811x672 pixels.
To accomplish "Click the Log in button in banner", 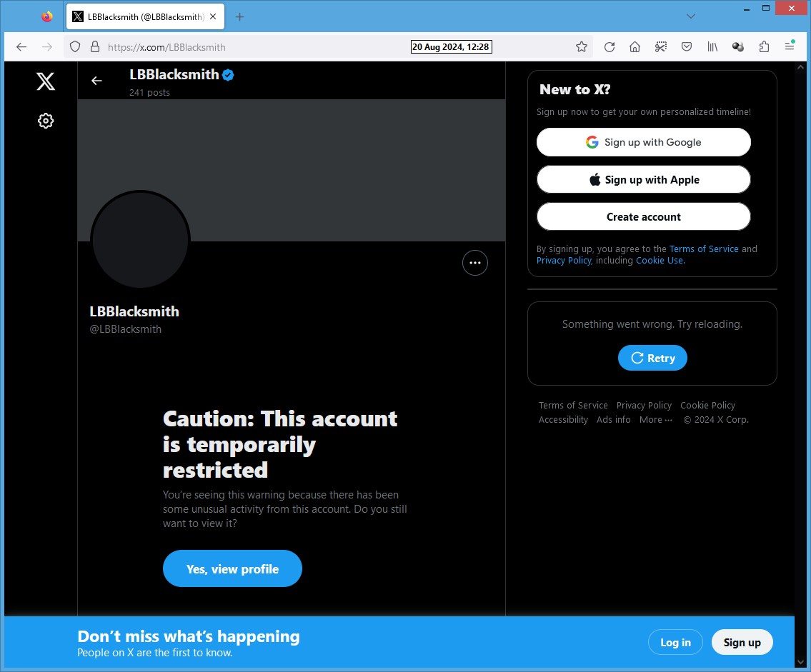I will pos(675,642).
